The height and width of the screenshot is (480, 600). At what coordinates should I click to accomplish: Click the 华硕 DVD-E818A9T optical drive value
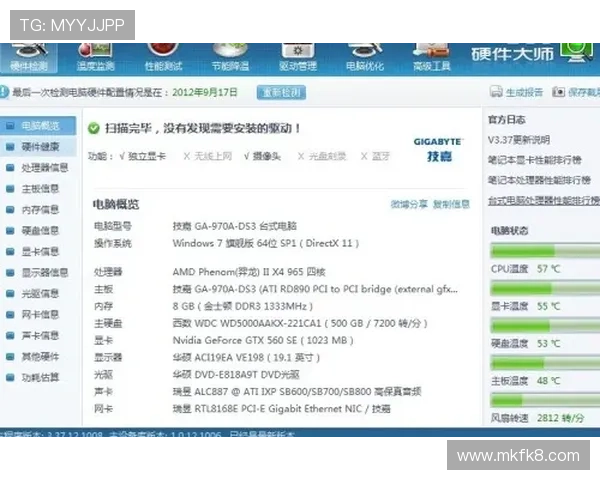pyautogui.click(x=236, y=375)
